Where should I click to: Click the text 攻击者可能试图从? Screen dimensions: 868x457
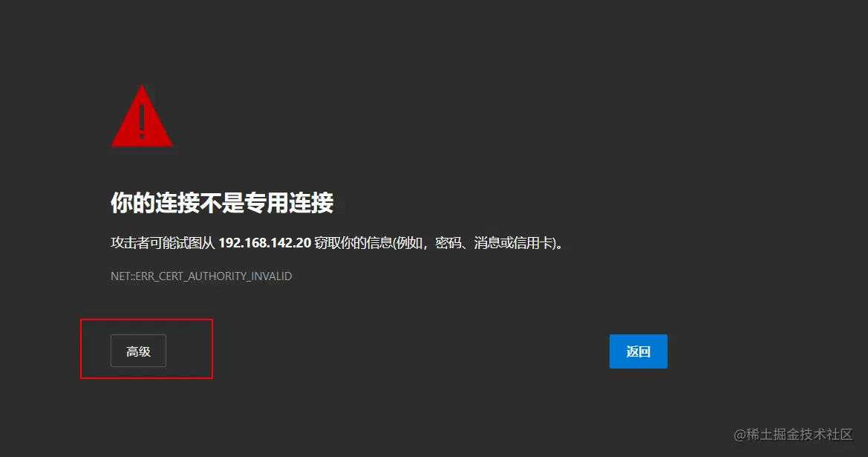pos(163,243)
